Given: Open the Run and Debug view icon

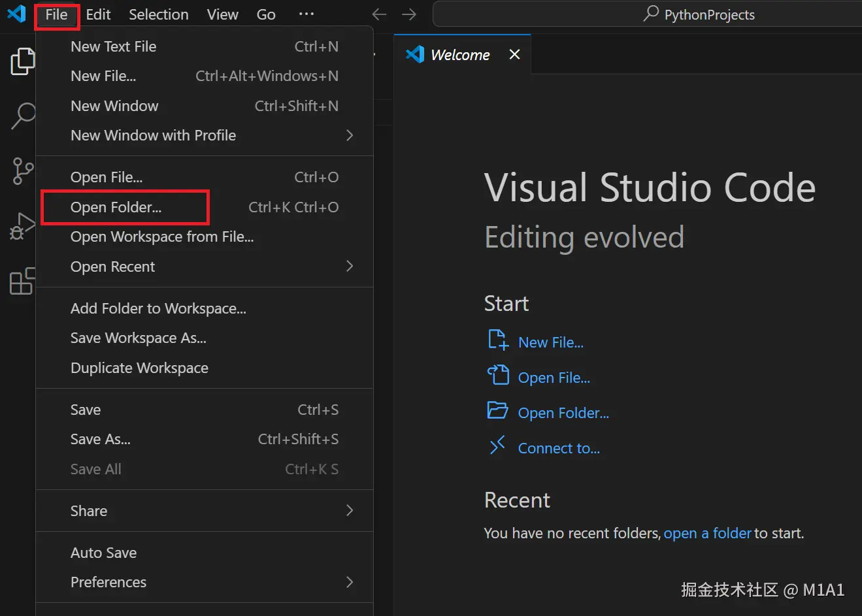Looking at the screenshot, I should [x=22, y=227].
